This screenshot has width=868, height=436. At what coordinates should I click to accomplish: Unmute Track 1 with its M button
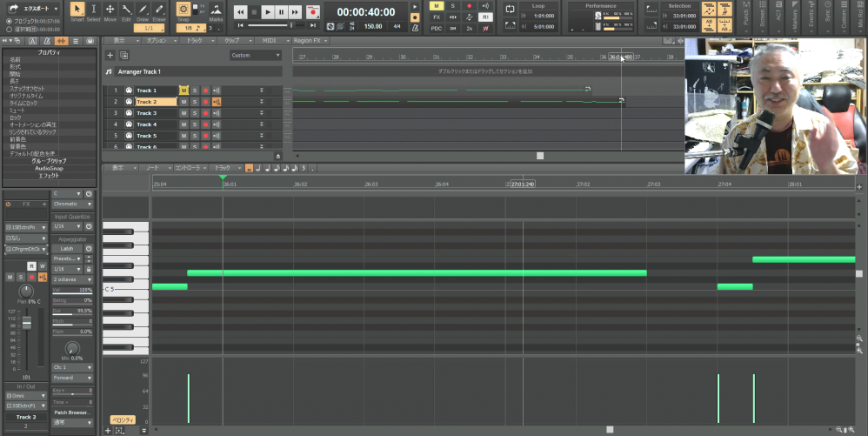click(184, 91)
